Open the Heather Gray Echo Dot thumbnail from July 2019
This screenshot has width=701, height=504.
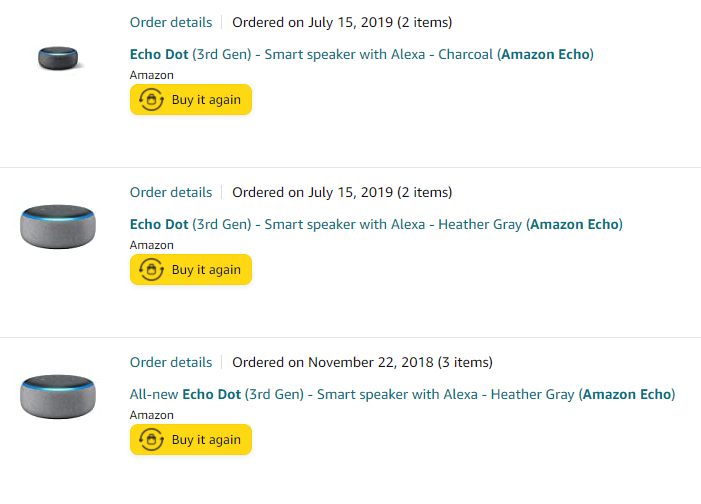coord(58,227)
